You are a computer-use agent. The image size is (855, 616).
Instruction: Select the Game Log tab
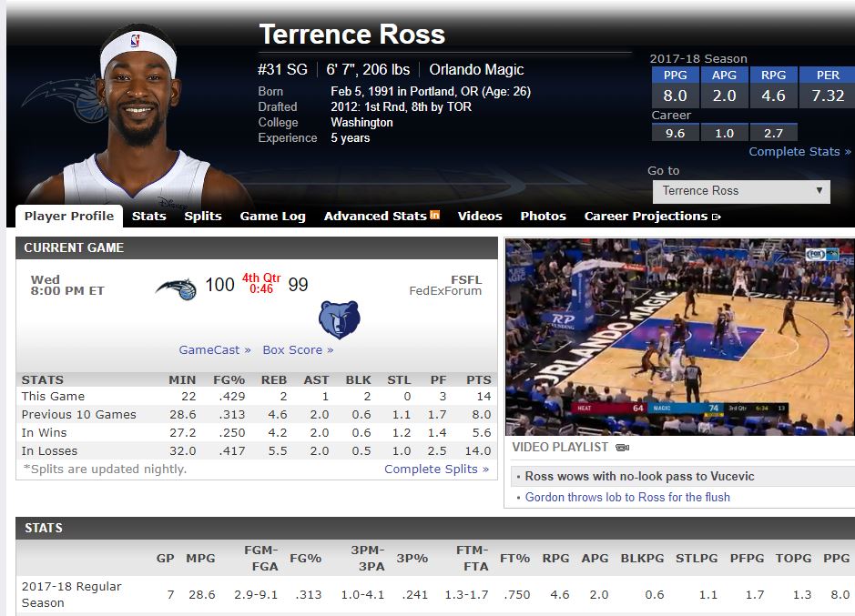[272, 217]
